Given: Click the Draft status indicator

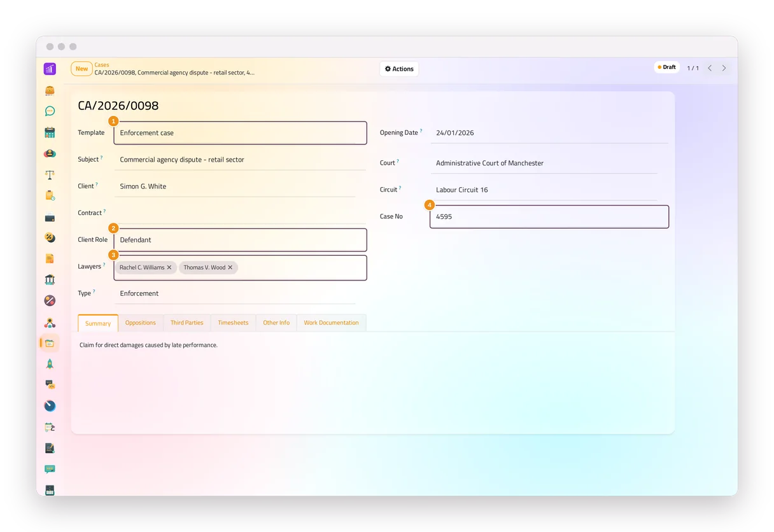Looking at the screenshot, I should (666, 67).
